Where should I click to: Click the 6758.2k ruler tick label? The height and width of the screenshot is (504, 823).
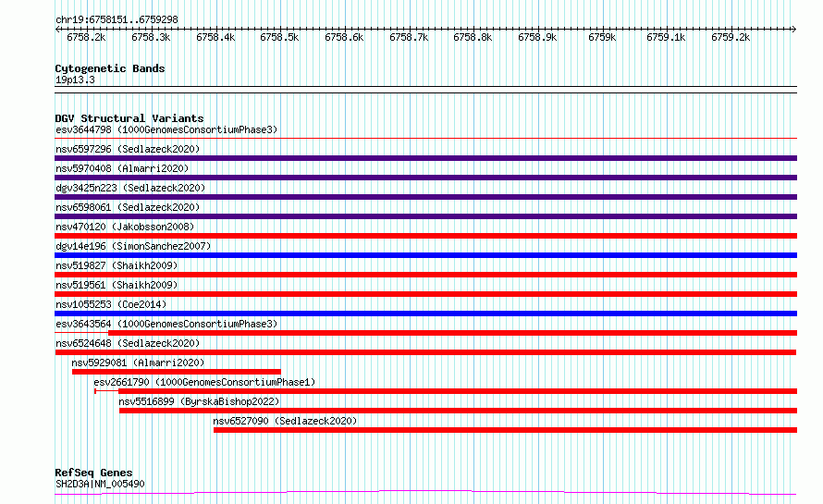tap(86, 37)
